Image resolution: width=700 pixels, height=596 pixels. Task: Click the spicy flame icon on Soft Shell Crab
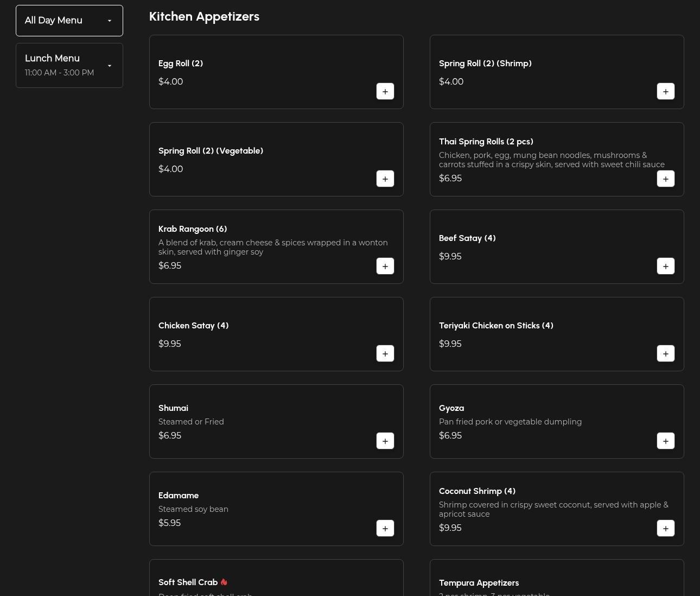coord(224,582)
